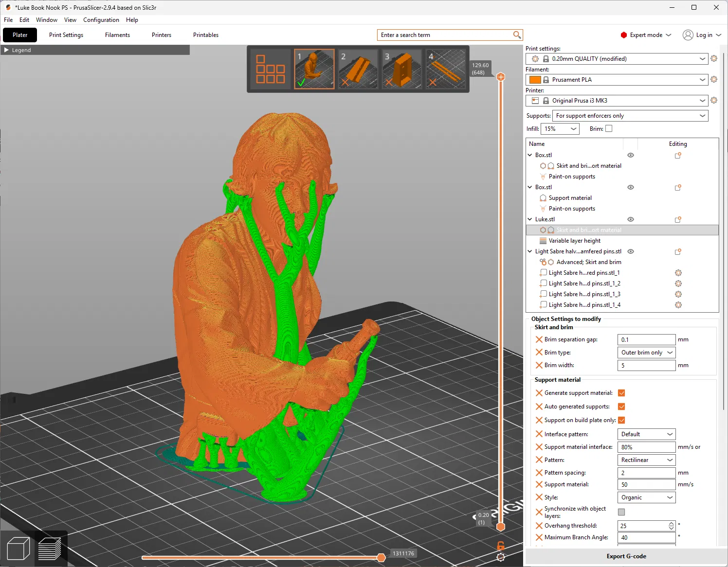
Task: Open the Style dropdown set to Organic
Action: coord(646,497)
